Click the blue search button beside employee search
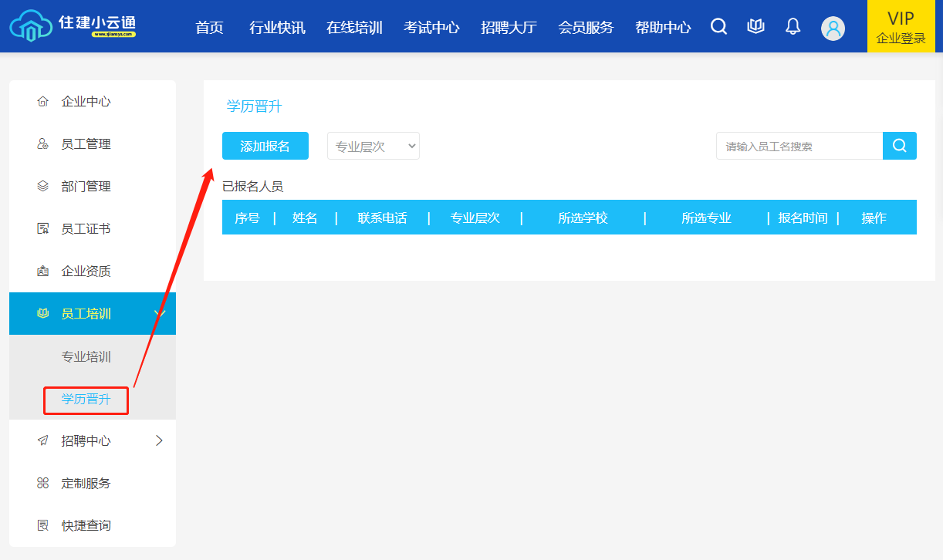The width and height of the screenshot is (943, 560). 899,146
